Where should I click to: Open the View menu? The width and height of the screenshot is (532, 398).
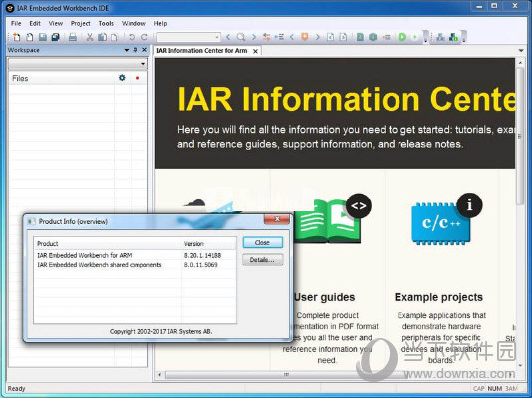pos(56,23)
